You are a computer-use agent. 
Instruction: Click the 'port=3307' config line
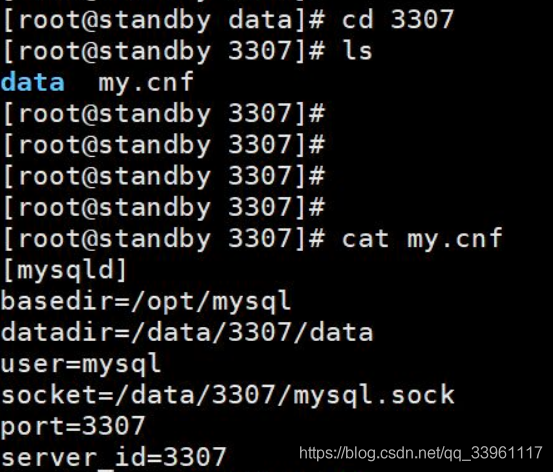click(x=73, y=426)
